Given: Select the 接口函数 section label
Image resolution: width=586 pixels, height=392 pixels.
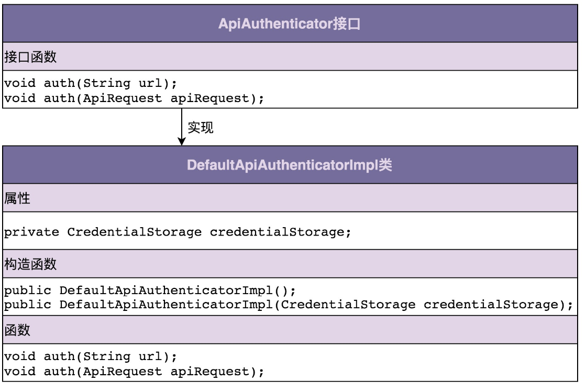Looking at the screenshot, I should click(30, 57).
